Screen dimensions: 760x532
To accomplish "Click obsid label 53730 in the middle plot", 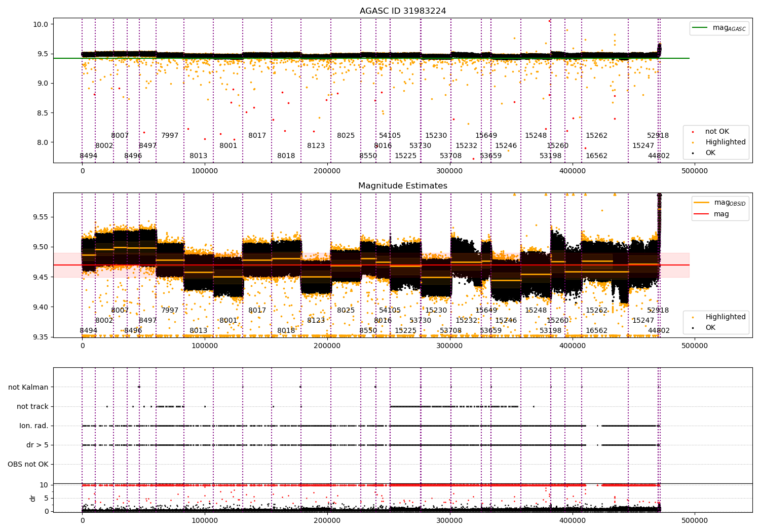I will click(x=421, y=321).
